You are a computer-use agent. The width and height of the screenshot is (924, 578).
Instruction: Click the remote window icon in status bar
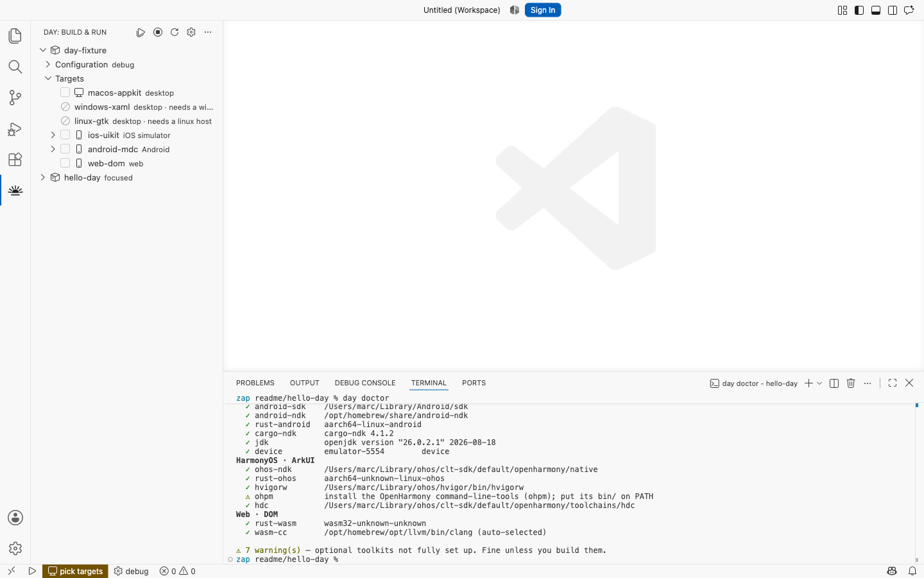click(x=12, y=571)
